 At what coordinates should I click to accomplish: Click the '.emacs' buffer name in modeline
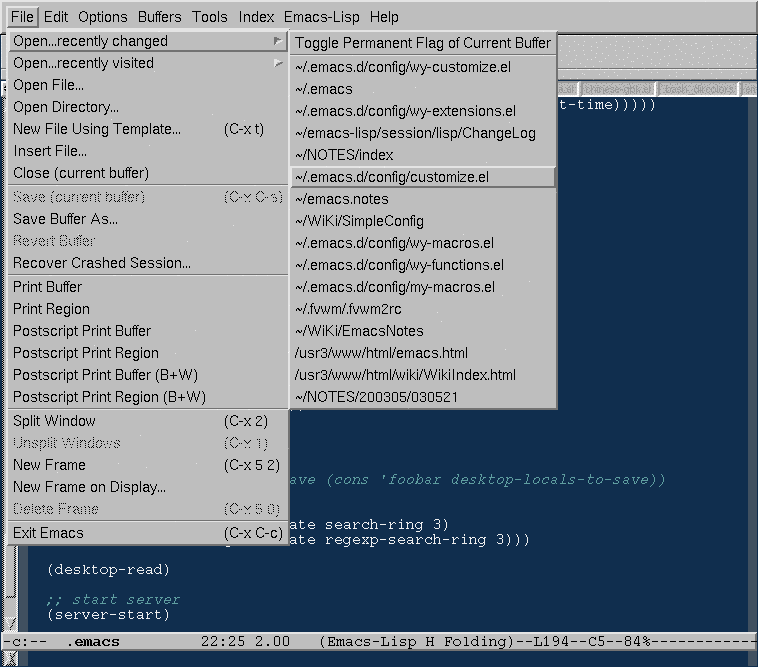[x=94, y=641]
